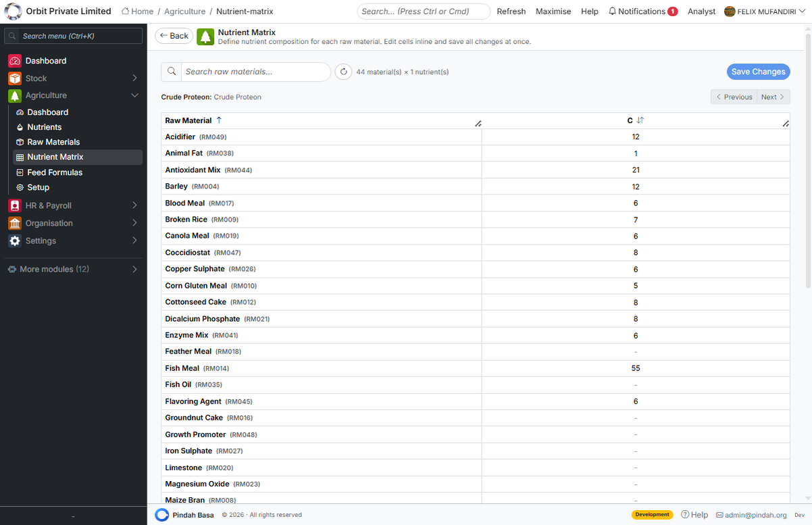
Task: Click the Stock module box icon
Action: [15, 78]
